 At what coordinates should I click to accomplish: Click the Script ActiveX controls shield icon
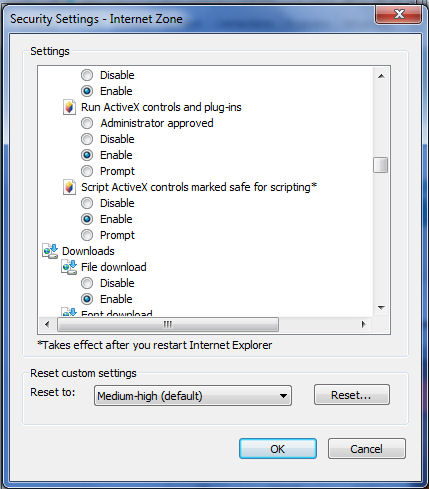coord(69,187)
